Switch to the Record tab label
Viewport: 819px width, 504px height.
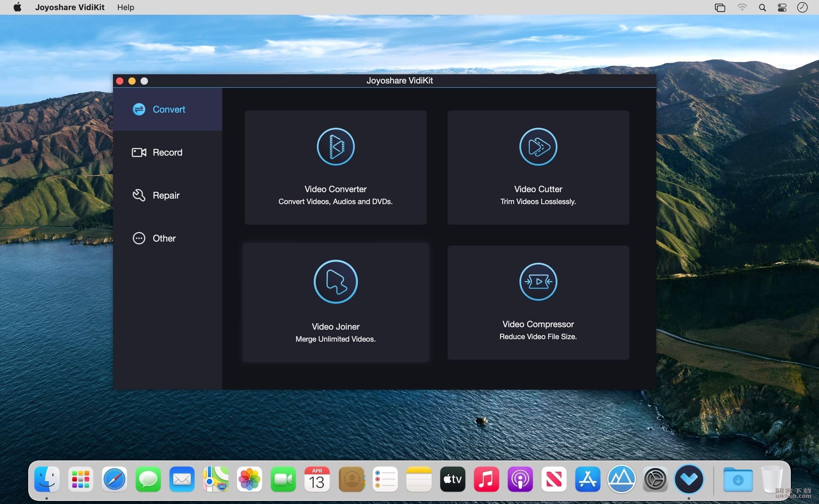(x=167, y=152)
